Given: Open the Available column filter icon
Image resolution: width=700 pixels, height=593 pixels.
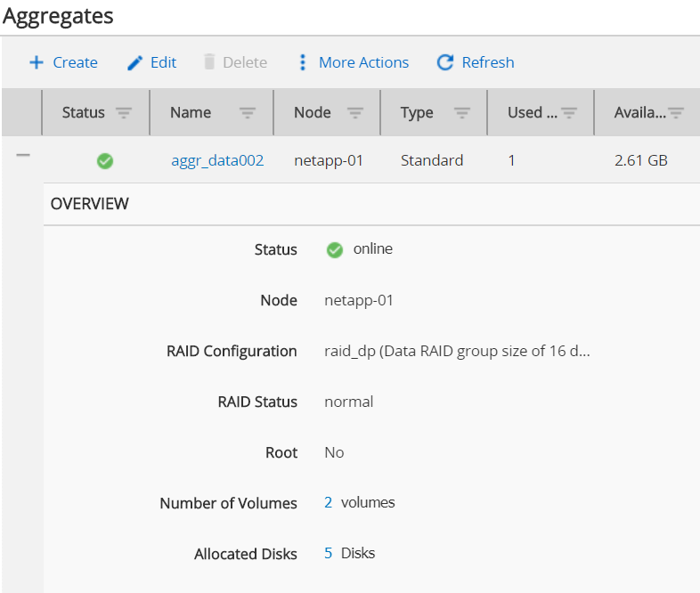Looking at the screenshot, I should tap(676, 113).
